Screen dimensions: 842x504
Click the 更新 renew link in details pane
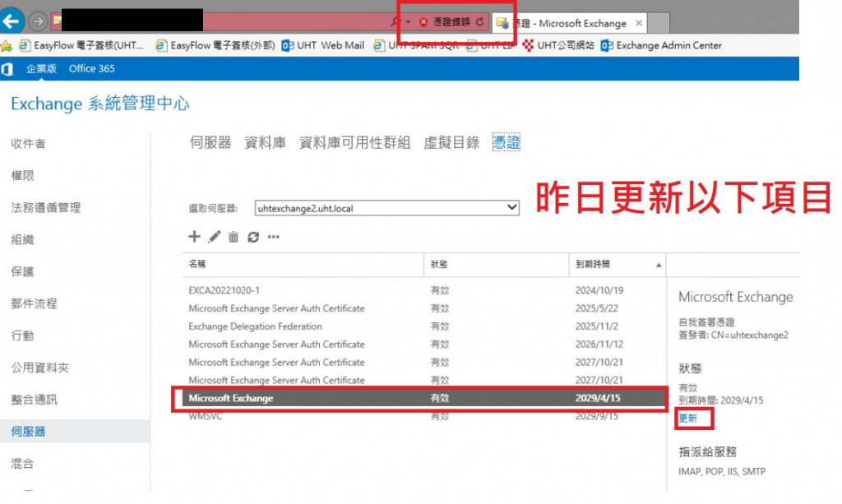(688, 418)
